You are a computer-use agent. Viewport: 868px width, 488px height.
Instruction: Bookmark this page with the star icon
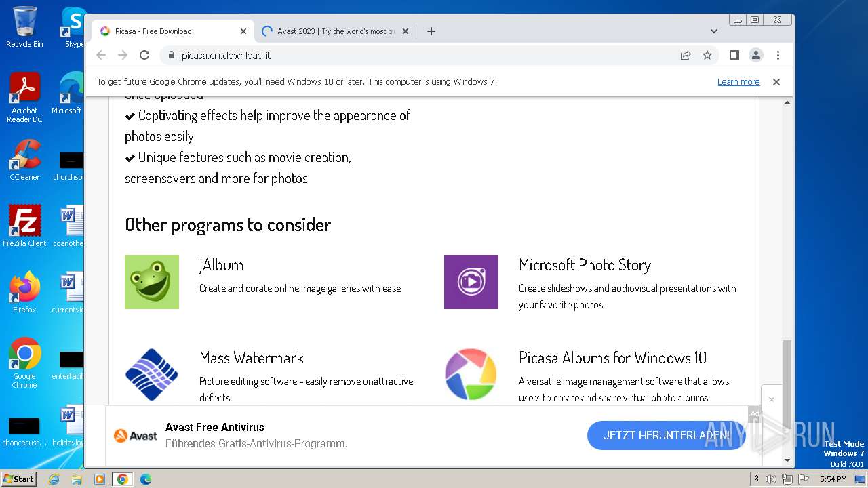click(707, 55)
